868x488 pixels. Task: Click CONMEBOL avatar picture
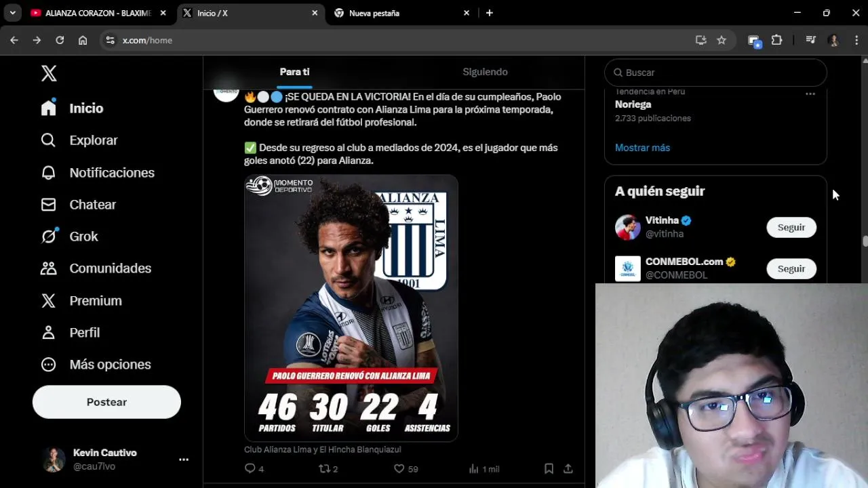[x=628, y=269]
